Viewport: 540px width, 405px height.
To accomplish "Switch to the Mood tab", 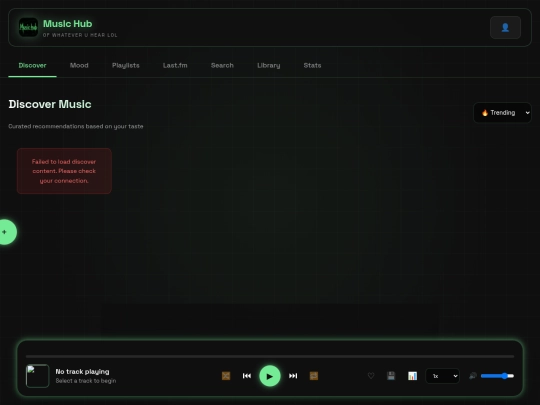I will (x=79, y=65).
